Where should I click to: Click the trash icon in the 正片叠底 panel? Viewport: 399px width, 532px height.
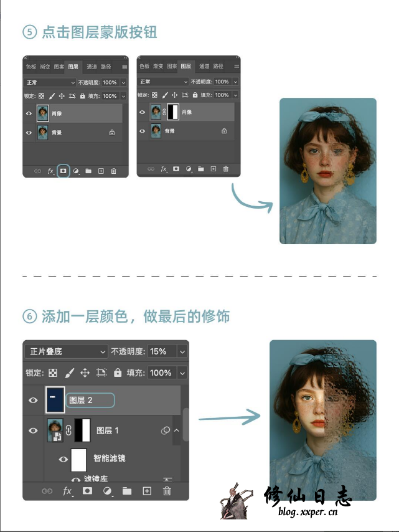tap(167, 491)
